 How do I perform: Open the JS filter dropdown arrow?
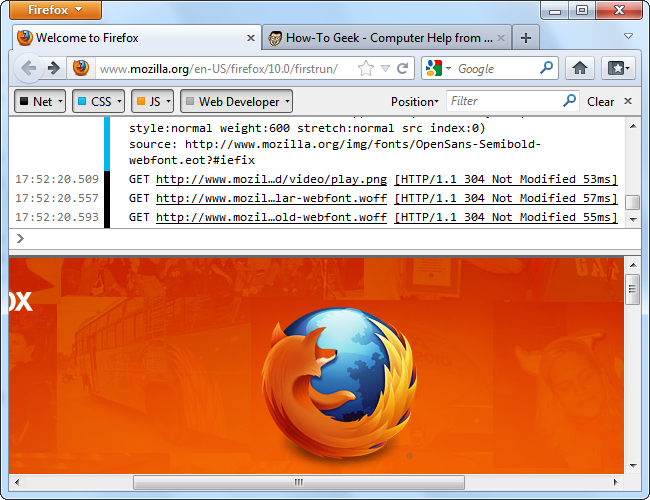coord(168,101)
